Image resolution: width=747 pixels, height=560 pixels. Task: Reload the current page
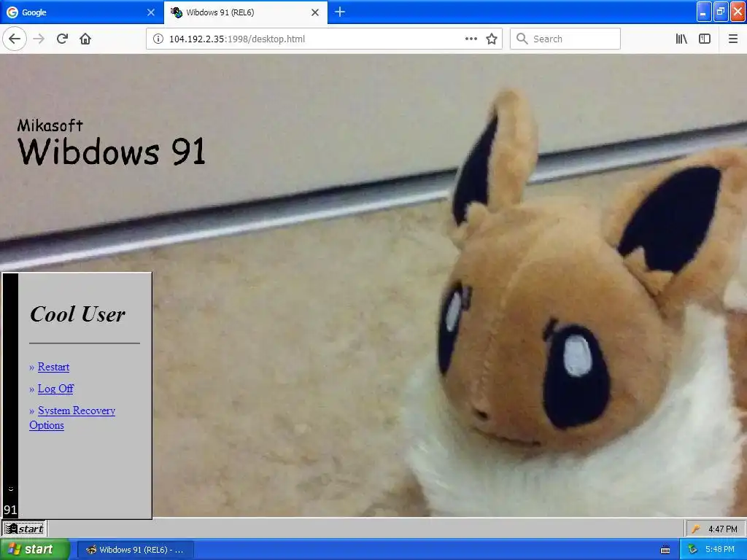[x=62, y=39]
